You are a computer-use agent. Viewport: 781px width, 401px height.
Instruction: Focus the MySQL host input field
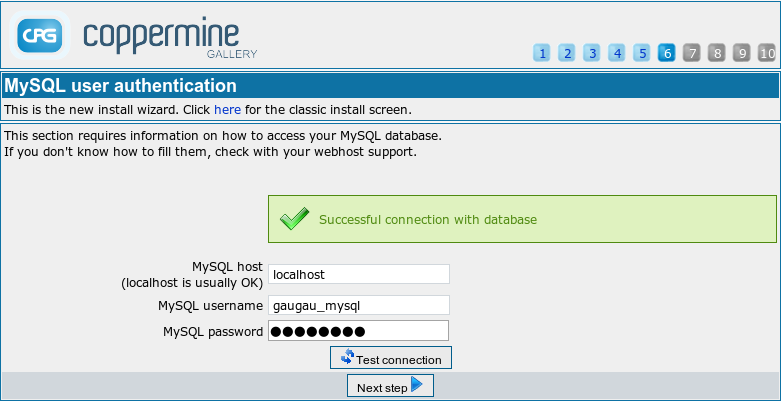click(x=358, y=274)
